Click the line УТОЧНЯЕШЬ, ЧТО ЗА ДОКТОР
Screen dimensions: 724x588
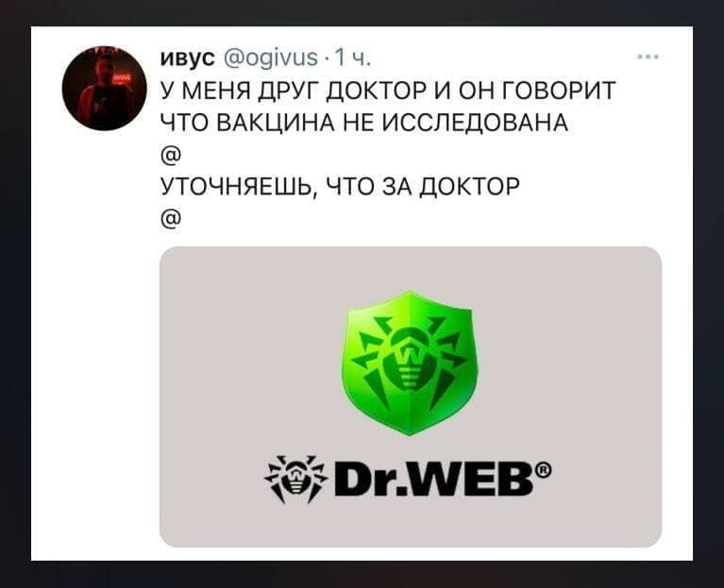click(x=340, y=187)
